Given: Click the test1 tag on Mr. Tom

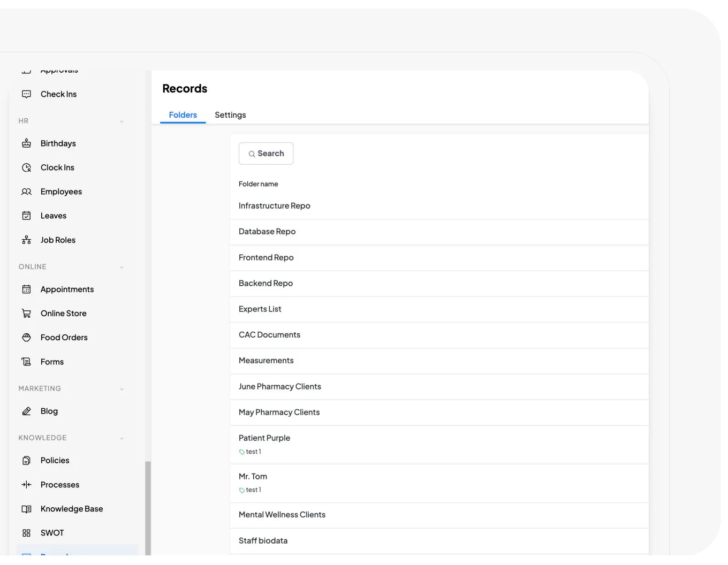Looking at the screenshot, I should pyautogui.click(x=250, y=490).
